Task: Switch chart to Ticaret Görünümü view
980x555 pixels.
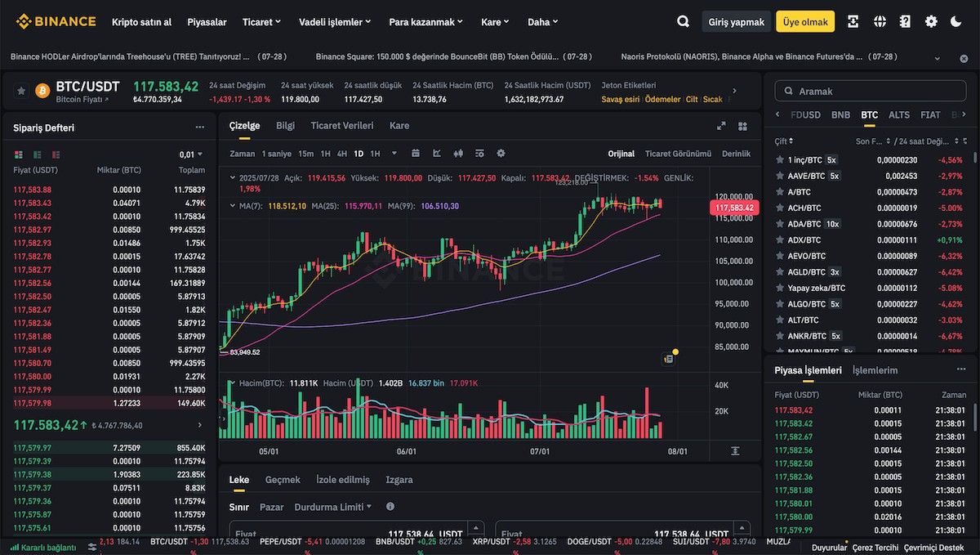Action: 678,154
